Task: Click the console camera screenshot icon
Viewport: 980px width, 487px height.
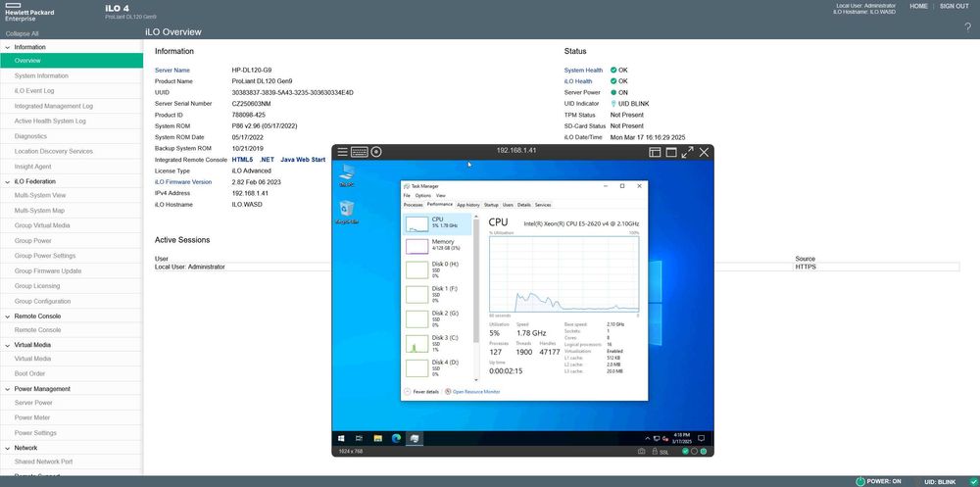Action: pos(641,451)
